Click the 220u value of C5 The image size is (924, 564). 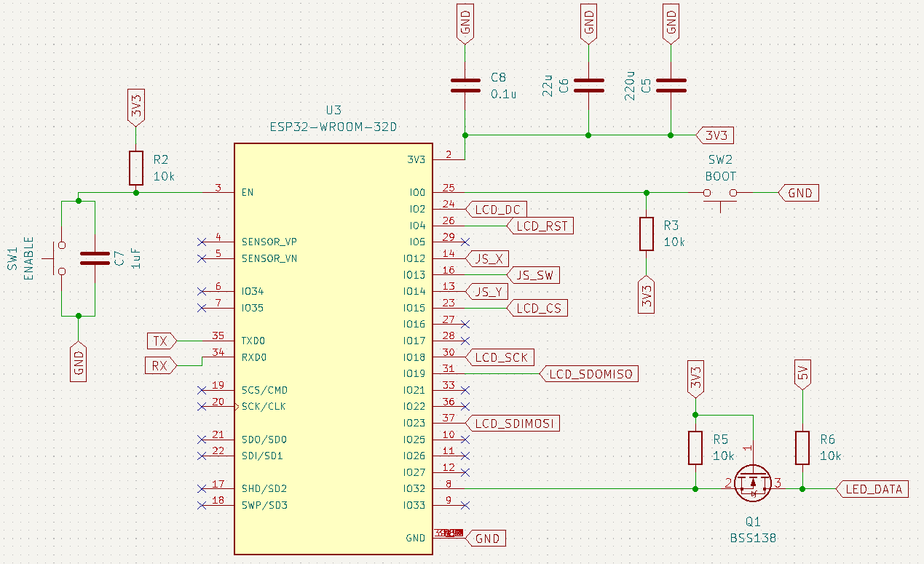tap(630, 85)
